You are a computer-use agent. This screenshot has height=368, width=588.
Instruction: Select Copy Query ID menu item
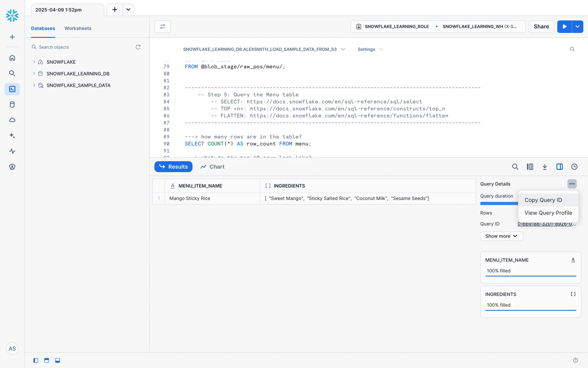coord(543,200)
